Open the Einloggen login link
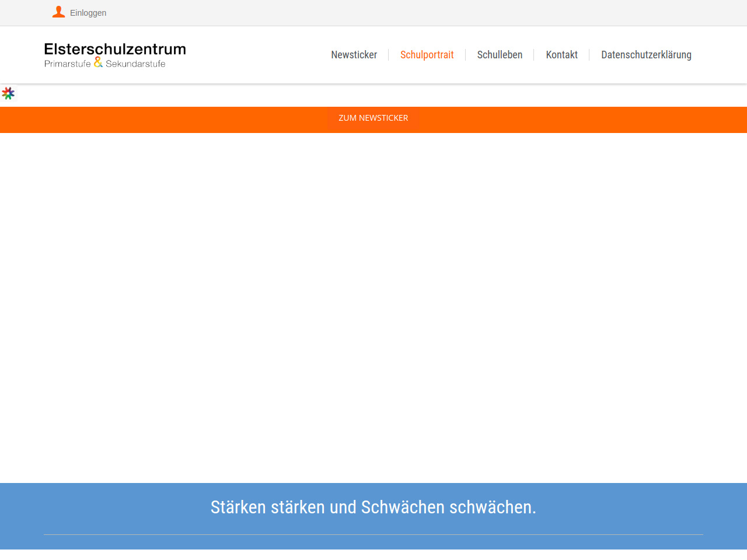747x560 pixels. click(88, 13)
